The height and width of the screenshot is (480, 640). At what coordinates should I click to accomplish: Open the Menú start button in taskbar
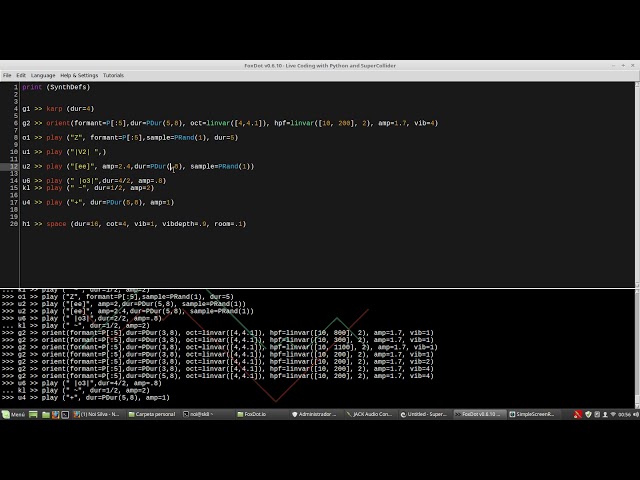tap(14, 414)
